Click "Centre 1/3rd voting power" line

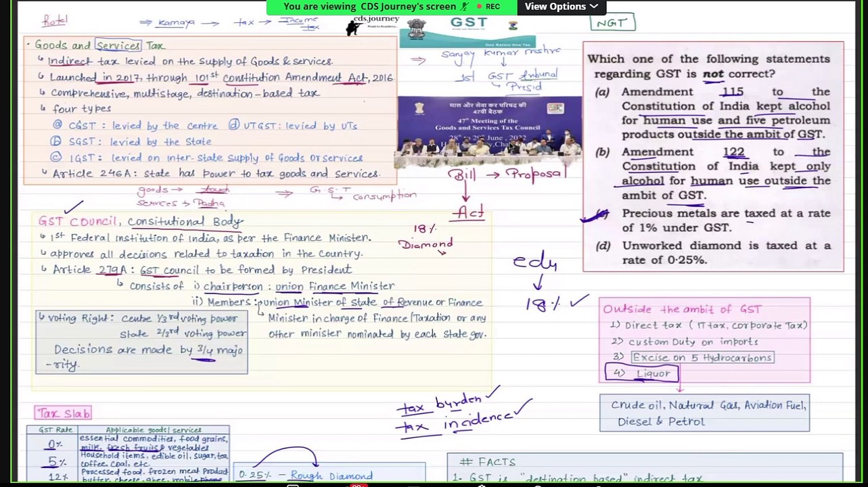(179, 319)
